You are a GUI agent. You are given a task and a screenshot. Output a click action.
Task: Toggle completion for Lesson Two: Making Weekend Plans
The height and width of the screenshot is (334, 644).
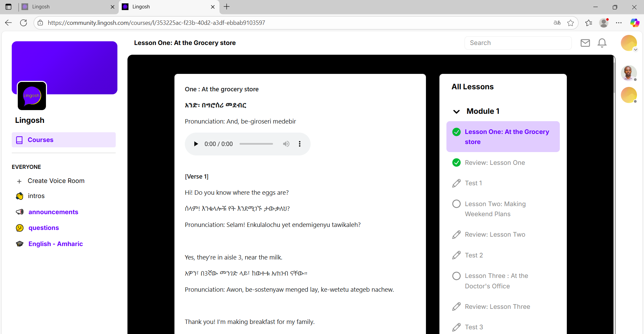[x=457, y=204]
